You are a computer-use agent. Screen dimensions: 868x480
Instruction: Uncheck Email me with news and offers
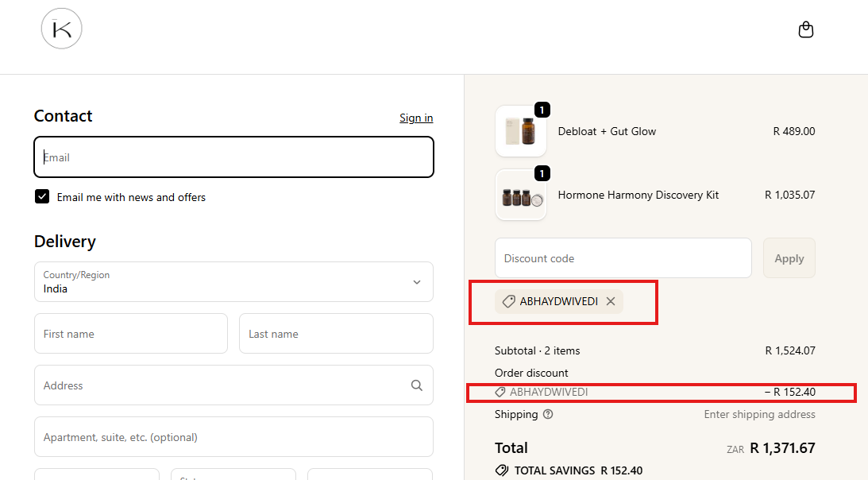coord(42,197)
